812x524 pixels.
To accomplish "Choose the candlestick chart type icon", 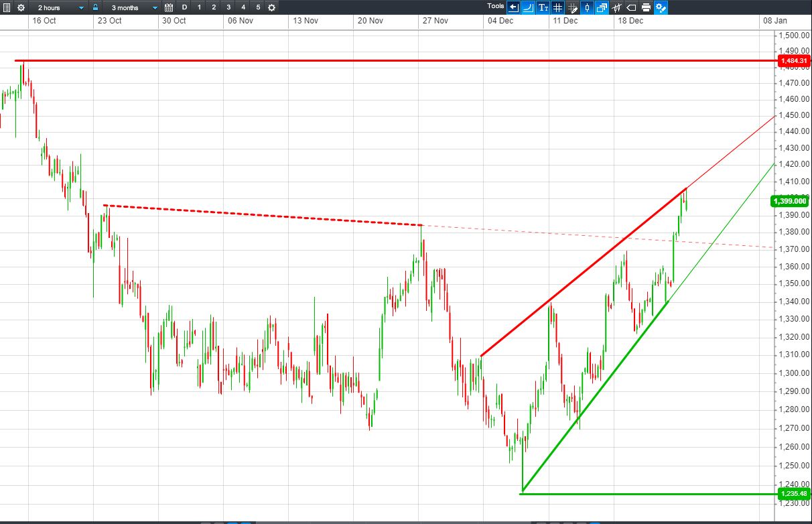I will 587,7.
